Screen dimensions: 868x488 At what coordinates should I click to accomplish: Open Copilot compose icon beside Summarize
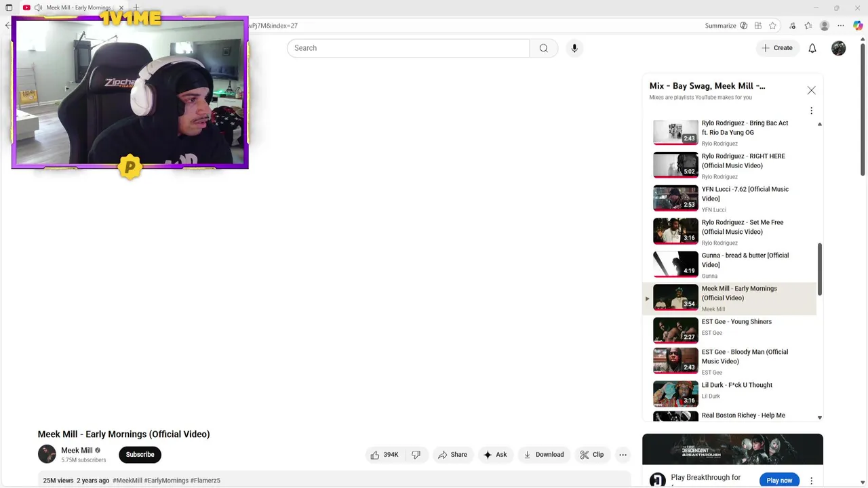[x=744, y=26]
